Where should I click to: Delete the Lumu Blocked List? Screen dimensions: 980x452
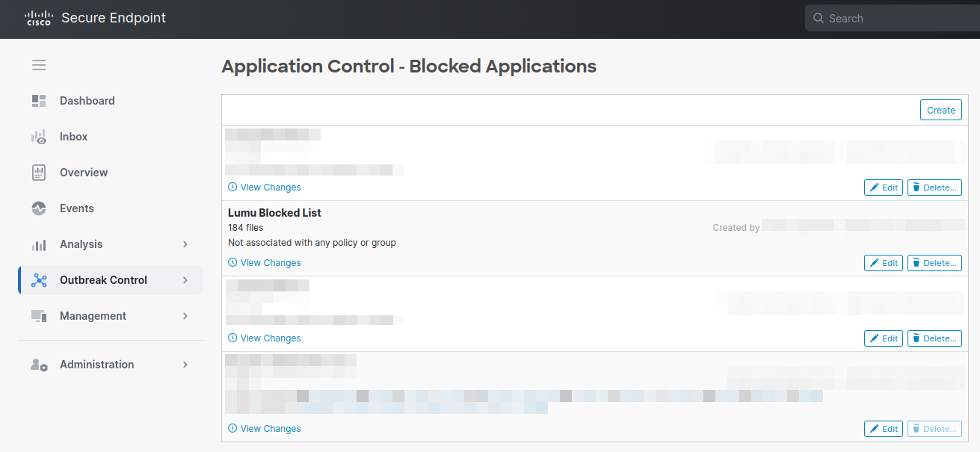tap(934, 263)
